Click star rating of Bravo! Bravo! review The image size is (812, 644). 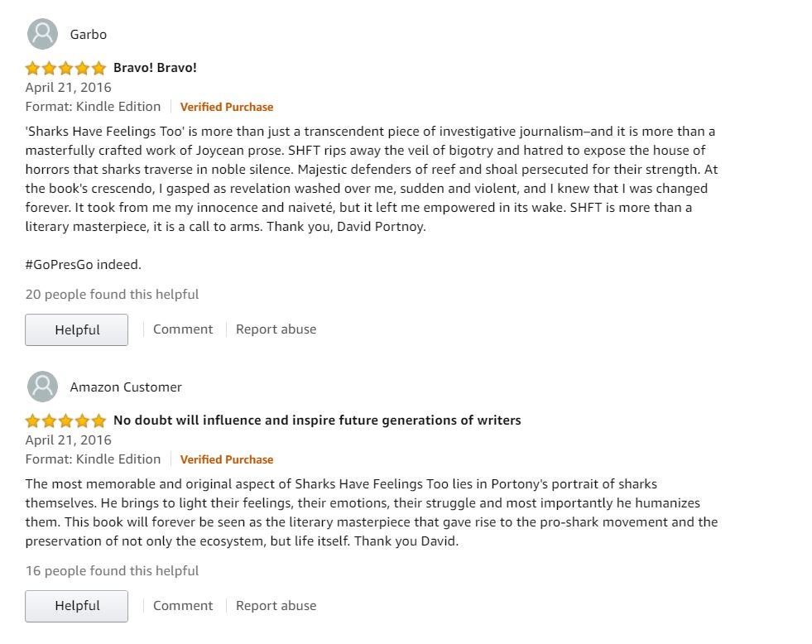pos(65,68)
